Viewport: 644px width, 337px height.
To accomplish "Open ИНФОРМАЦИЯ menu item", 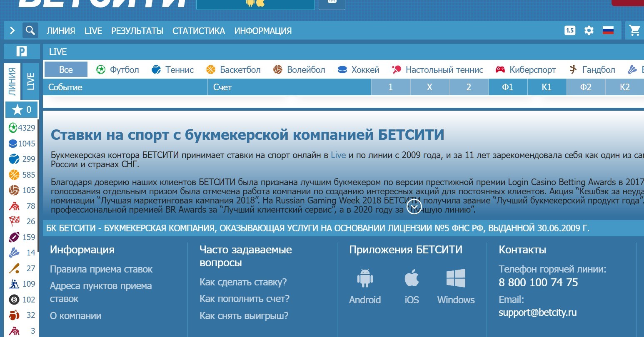I will [x=263, y=31].
